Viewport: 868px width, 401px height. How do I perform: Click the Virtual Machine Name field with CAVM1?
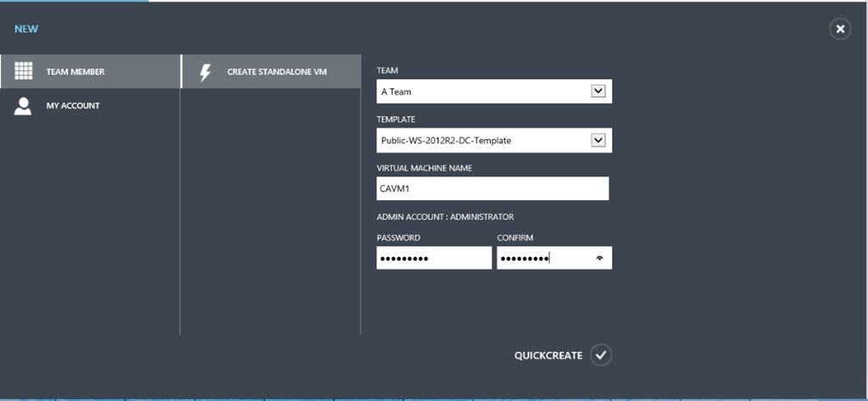pyautogui.click(x=492, y=188)
